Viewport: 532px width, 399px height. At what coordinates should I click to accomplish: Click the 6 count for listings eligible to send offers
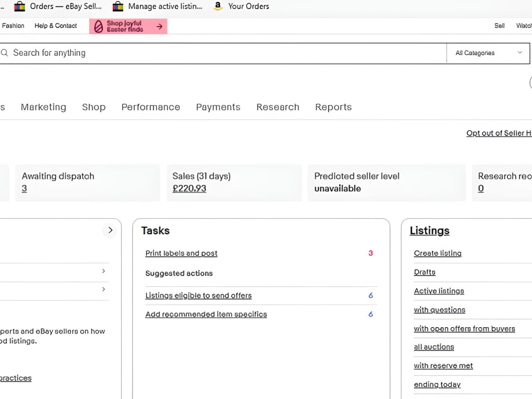370,295
